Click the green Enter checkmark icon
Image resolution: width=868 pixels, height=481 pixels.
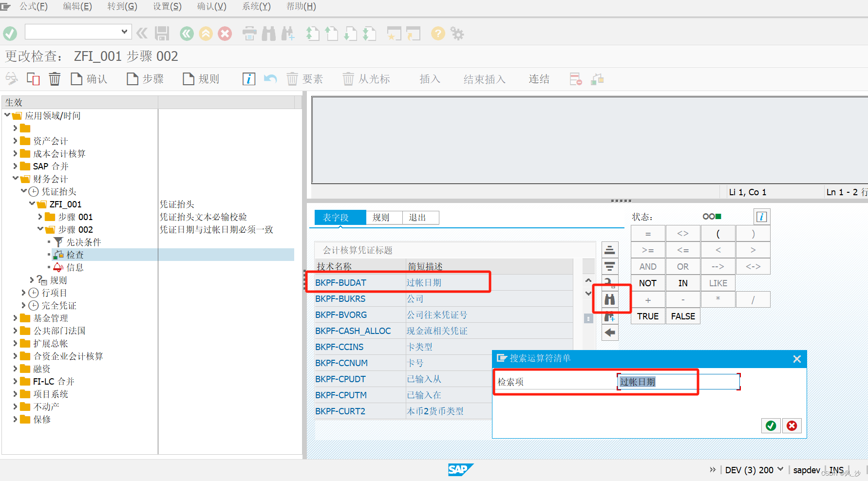[x=10, y=33]
